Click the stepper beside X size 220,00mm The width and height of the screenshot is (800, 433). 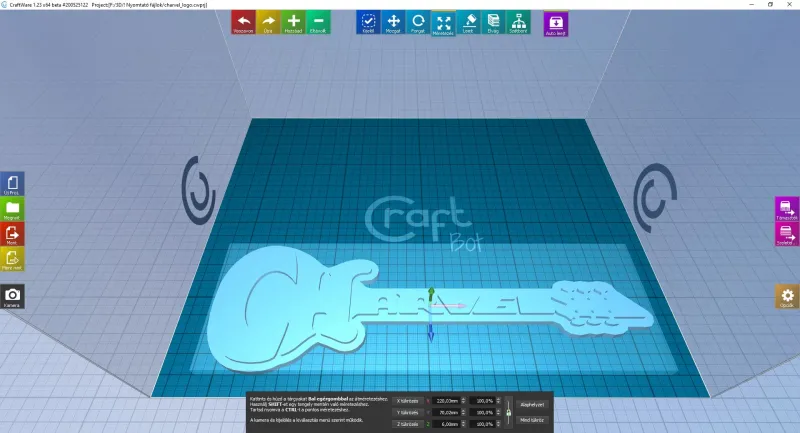pyautogui.click(x=463, y=401)
